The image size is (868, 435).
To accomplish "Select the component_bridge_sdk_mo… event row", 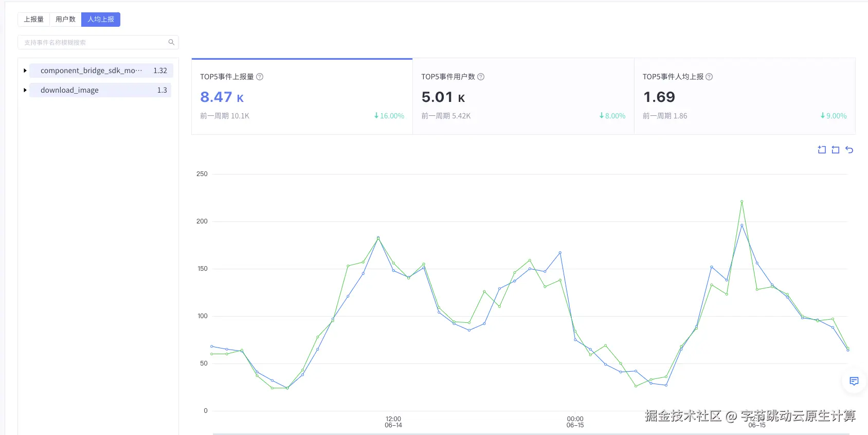I will click(x=100, y=71).
